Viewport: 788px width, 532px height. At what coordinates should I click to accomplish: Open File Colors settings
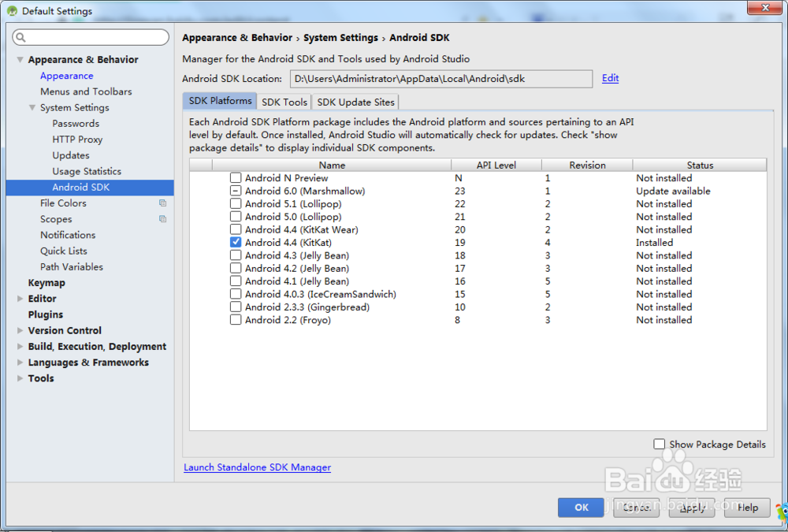tap(63, 203)
